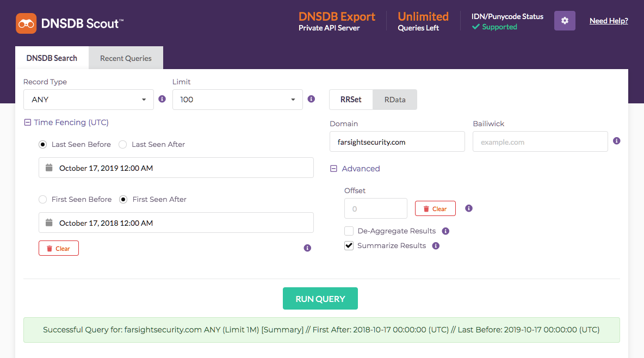Show info icon for Summarize Results
This screenshot has height=358, width=644.
point(436,246)
